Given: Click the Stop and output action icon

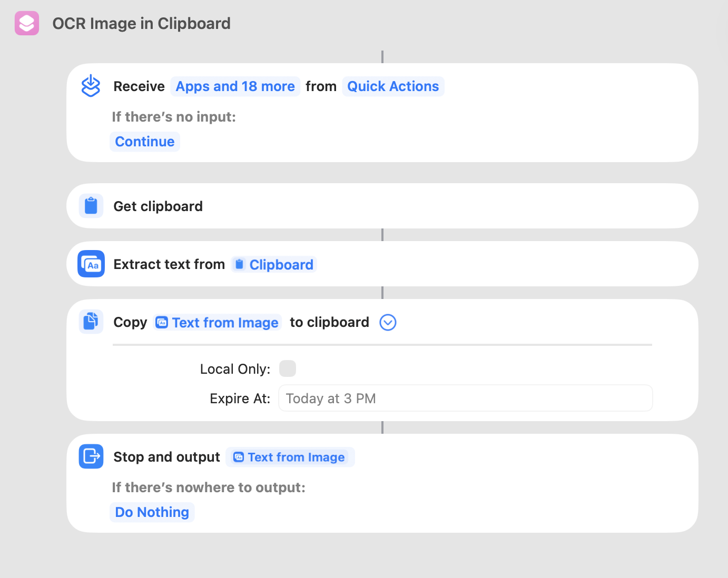Looking at the screenshot, I should coord(91,456).
